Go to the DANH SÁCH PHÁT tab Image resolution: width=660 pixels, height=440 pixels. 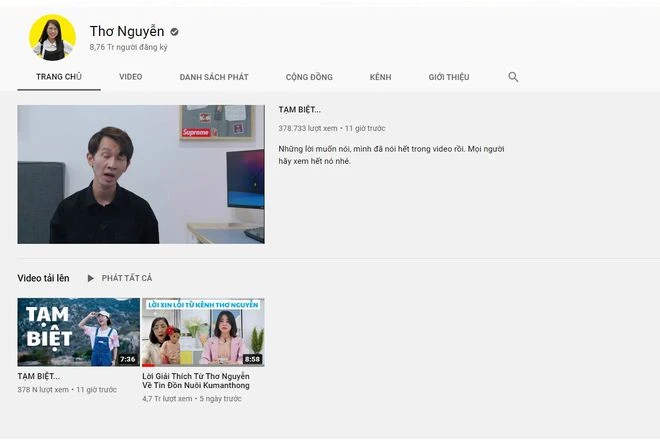pyautogui.click(x=214, y=77)
